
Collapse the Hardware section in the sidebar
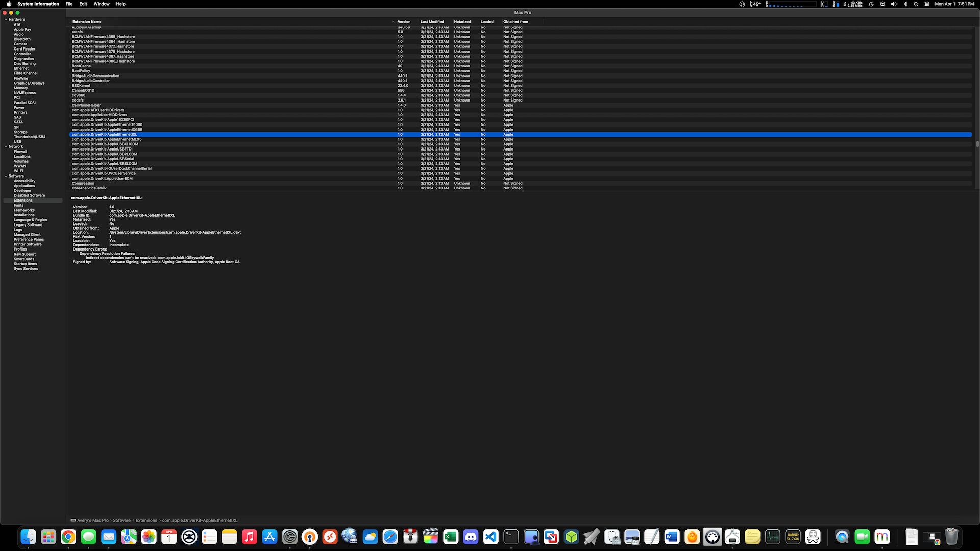click(6, 19)
